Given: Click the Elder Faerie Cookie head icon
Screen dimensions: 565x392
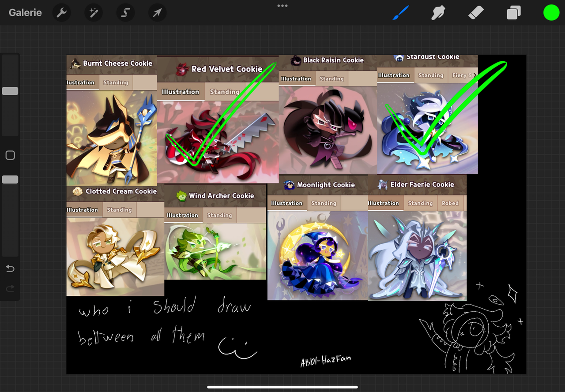Looking at the screenshot, I should (383, 185).
